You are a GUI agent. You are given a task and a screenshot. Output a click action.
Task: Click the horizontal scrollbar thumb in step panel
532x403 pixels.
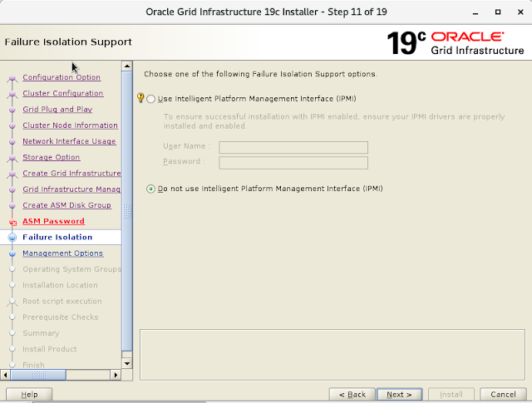click(38, 375)
